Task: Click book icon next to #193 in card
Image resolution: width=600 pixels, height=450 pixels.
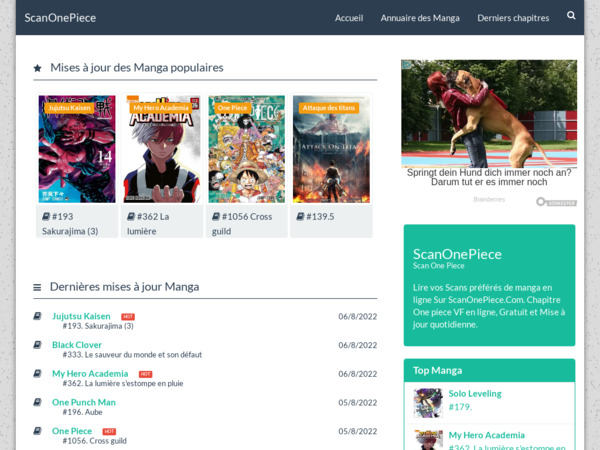Action: pos(46,217)
